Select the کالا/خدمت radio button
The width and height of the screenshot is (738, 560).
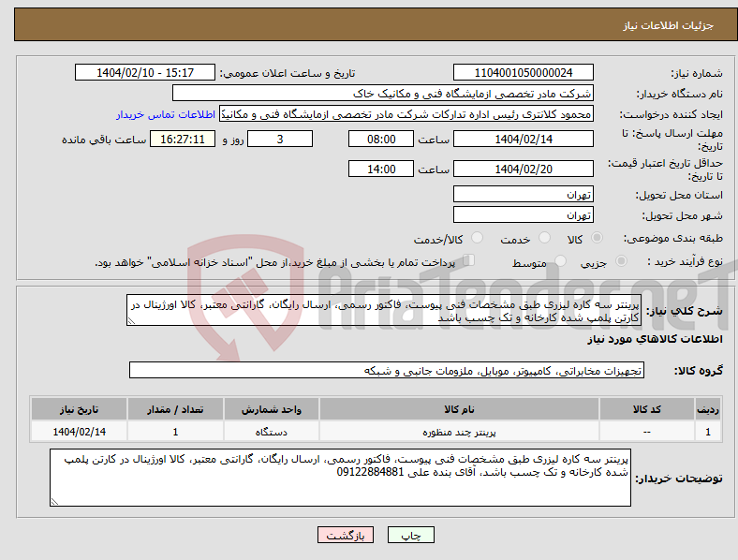click(x=477, y=238)
